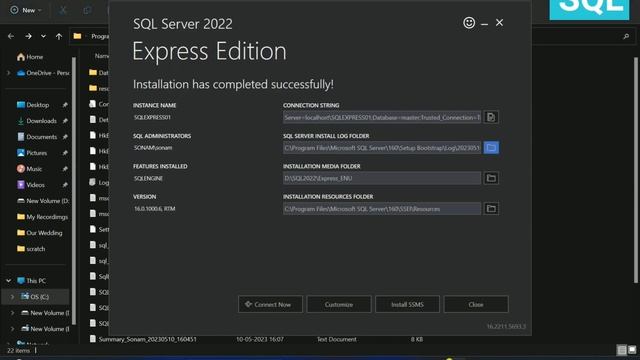Go back in File Explorer

11,36
